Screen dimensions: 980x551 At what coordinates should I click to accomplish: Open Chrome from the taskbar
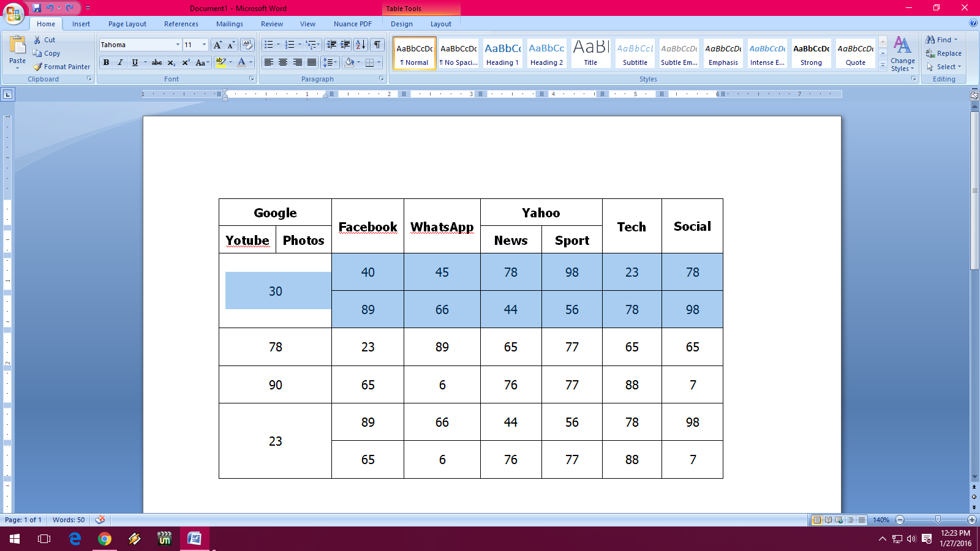[104, 539]
